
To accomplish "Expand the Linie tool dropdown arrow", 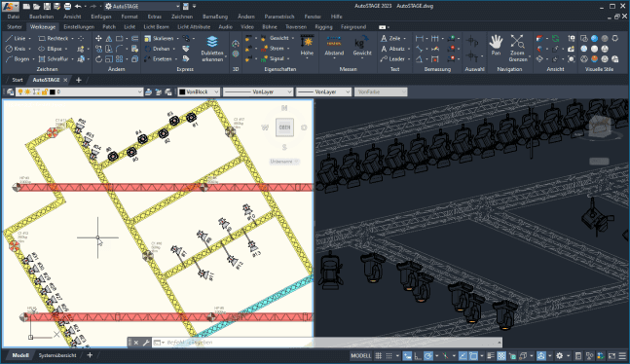I will 30,39.
